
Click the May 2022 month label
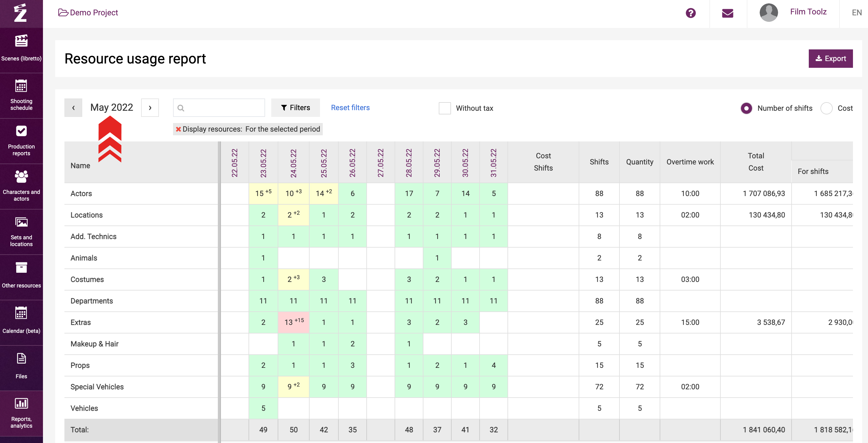112,107
